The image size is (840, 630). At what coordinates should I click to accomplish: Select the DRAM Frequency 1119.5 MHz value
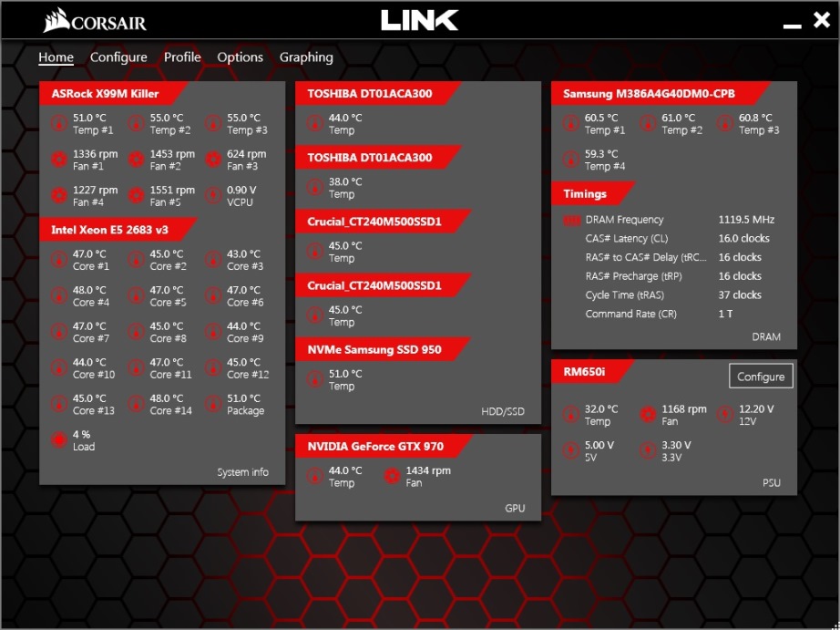[746, 220]
